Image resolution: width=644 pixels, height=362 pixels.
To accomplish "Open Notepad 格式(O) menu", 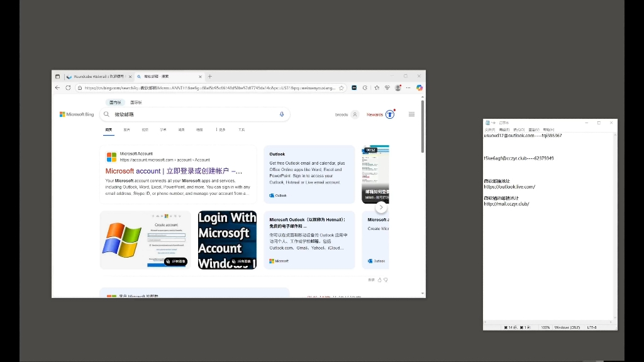I will point(519,129).
